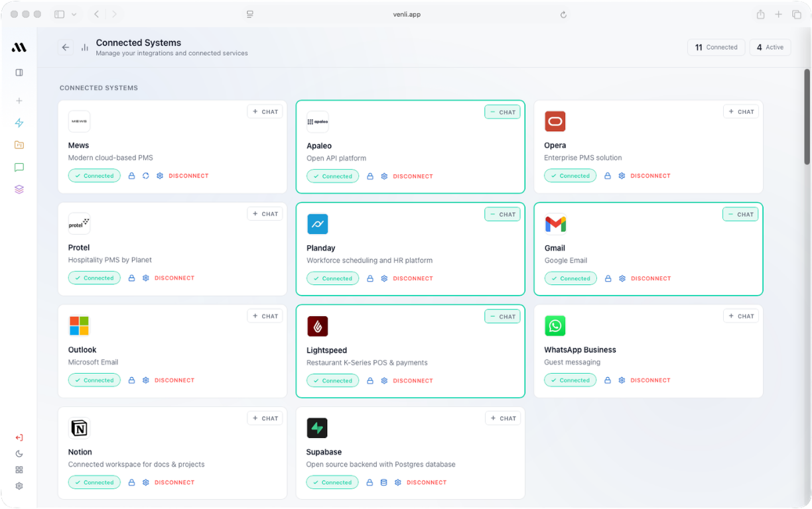The image size is (812, 509).
Task: Toggle the sidebar panel icon below logo
Action: pyautogui.click(x=19, y=73)
